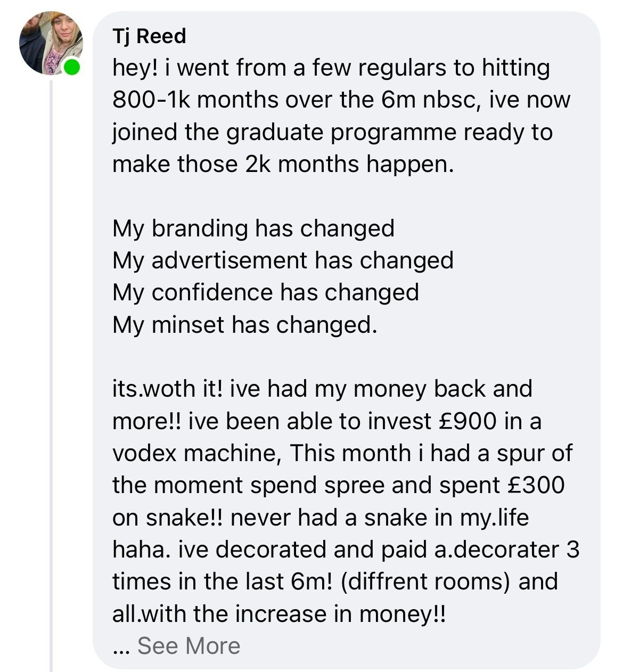The image size is (623, 672).
Task: Expand the comment with See More
Action: click(x=188, y=646)
